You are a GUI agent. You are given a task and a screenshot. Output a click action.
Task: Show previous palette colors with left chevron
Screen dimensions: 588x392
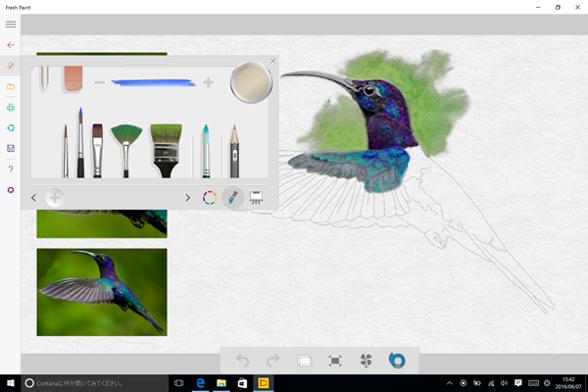click(34, 197)
